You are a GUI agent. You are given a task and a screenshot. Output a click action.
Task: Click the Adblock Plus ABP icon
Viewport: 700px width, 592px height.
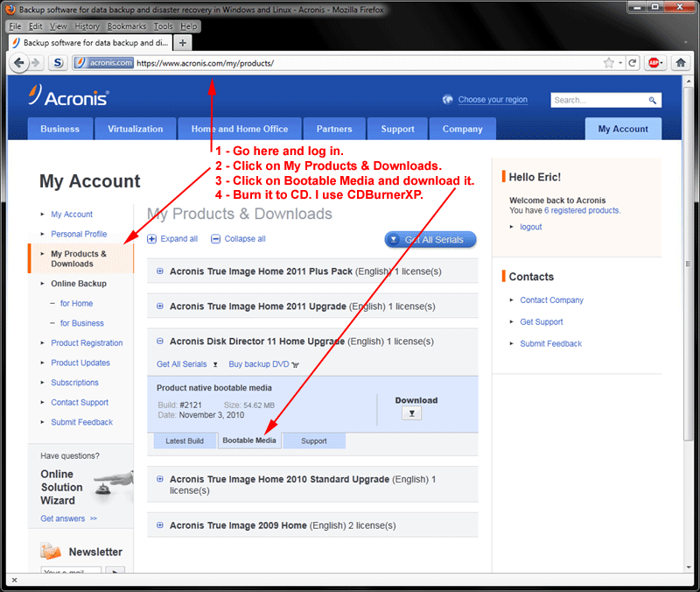point(653,63)
